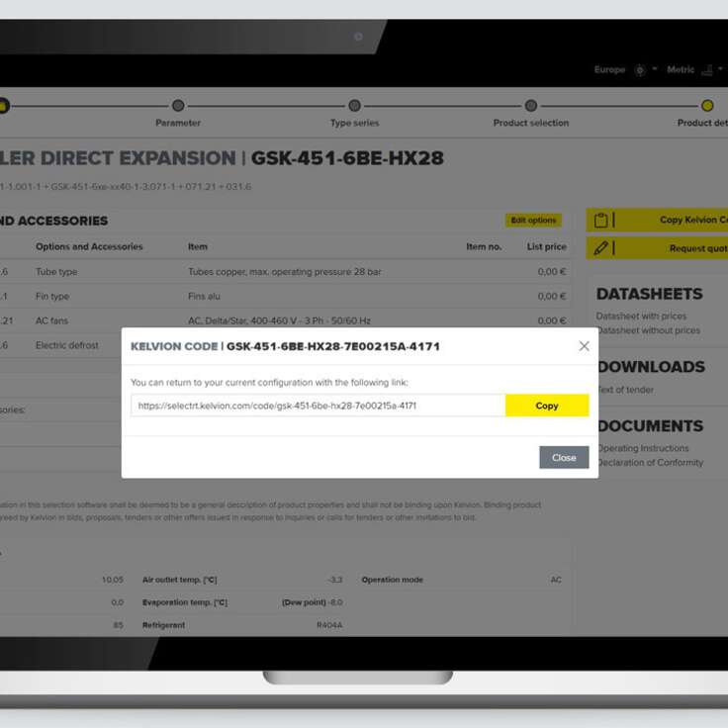Click the GSK-451-6BE-HX28 page heading

[347, 158]
